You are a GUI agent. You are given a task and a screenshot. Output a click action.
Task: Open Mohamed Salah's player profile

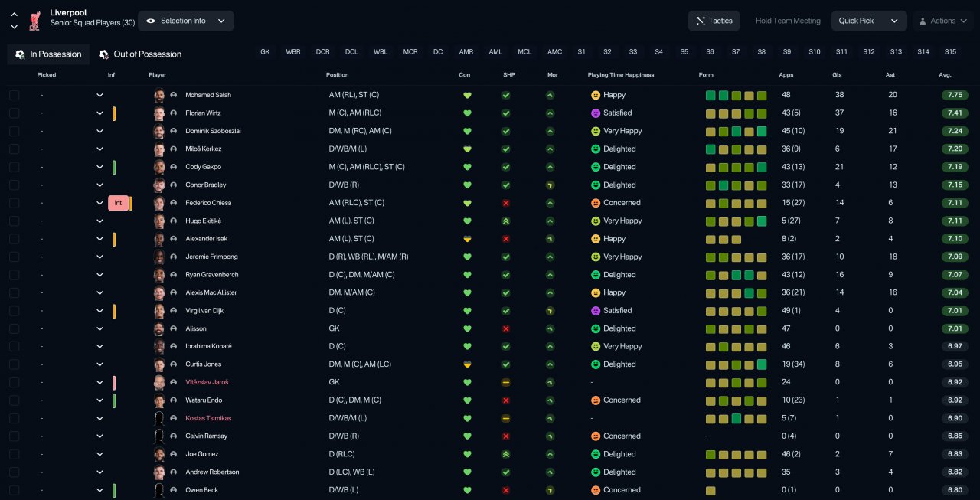(208, 95)
